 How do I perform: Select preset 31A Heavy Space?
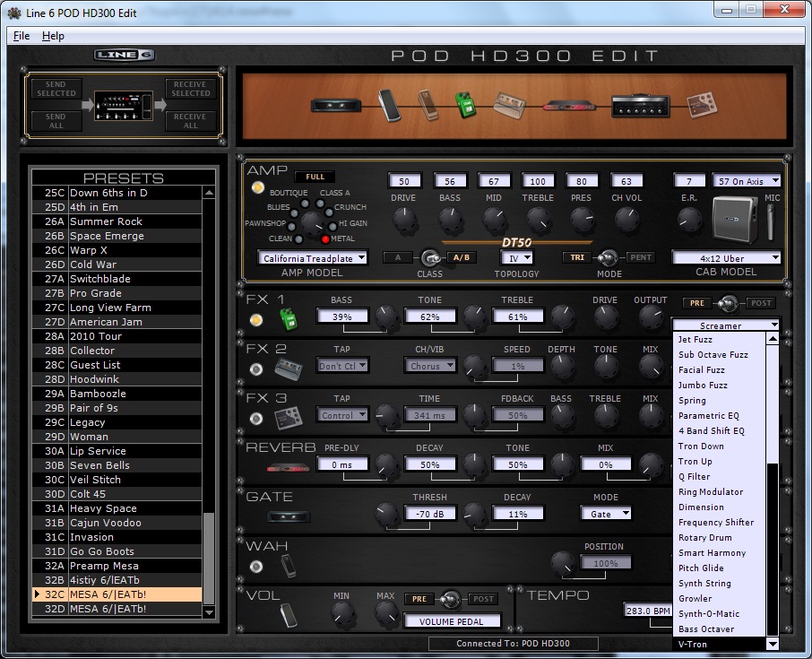coord(117,508)
